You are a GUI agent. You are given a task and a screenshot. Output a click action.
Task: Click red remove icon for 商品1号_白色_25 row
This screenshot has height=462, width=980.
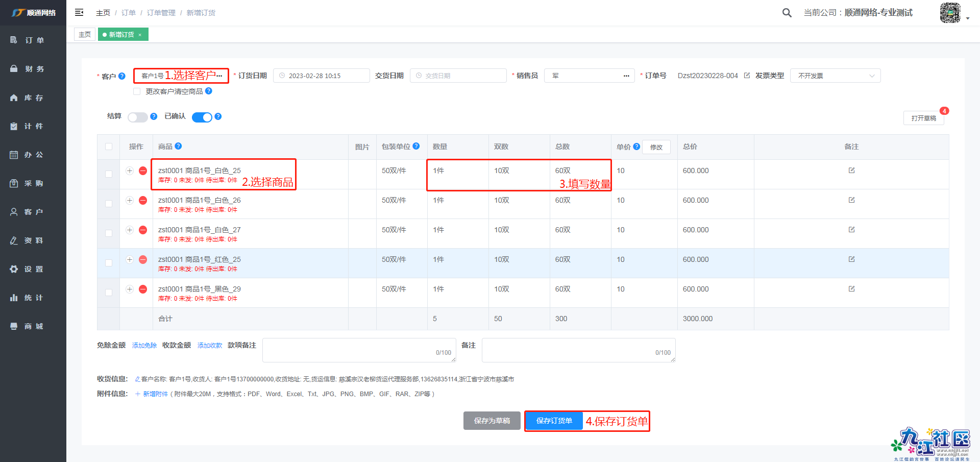(143, 171)
